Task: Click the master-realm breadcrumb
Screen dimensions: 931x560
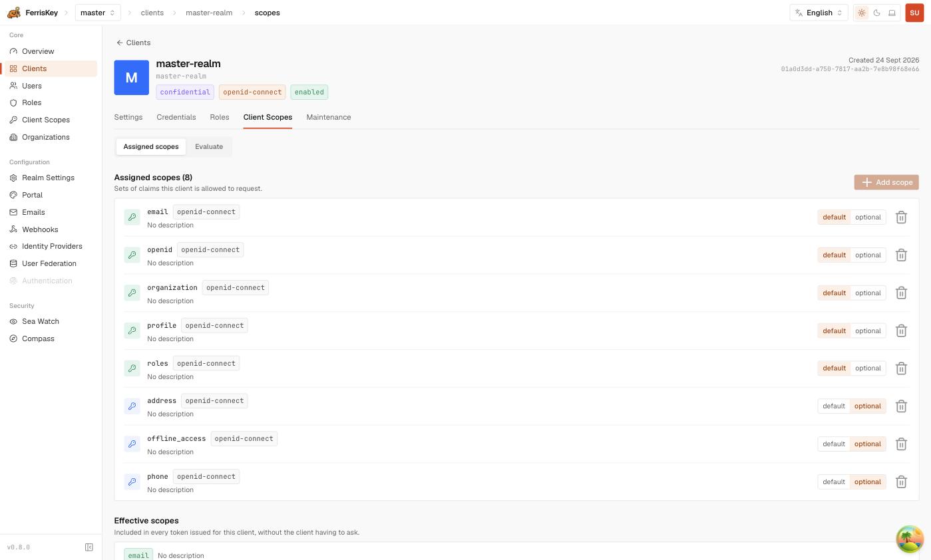Action: tap(209, 13)
